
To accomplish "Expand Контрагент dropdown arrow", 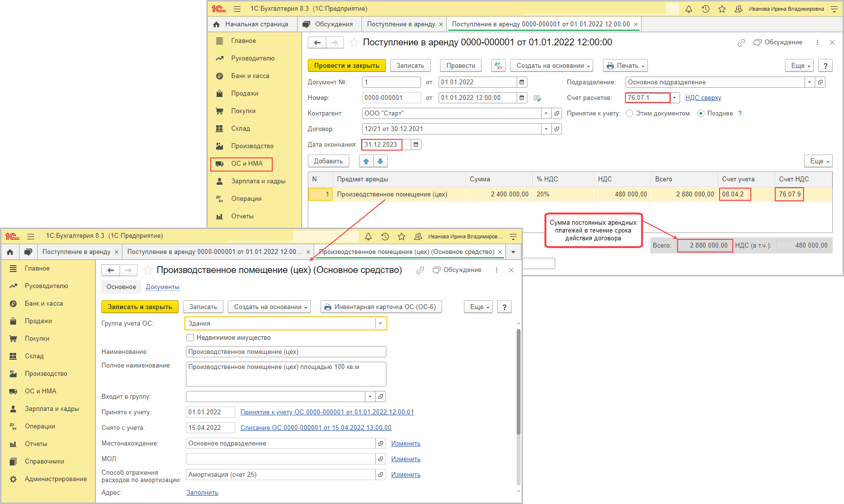I will 546,114.
